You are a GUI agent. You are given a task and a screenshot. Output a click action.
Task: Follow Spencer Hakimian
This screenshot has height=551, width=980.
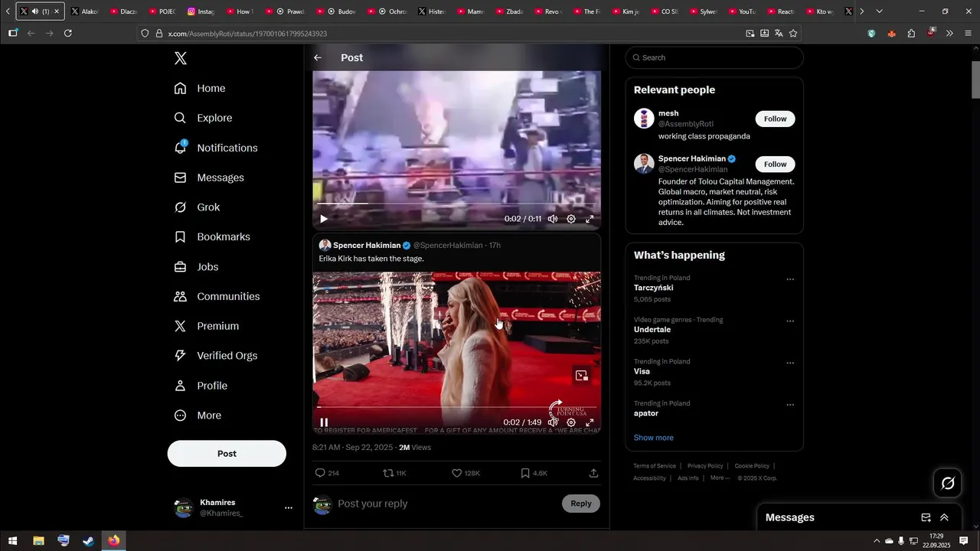click(775, 164)
